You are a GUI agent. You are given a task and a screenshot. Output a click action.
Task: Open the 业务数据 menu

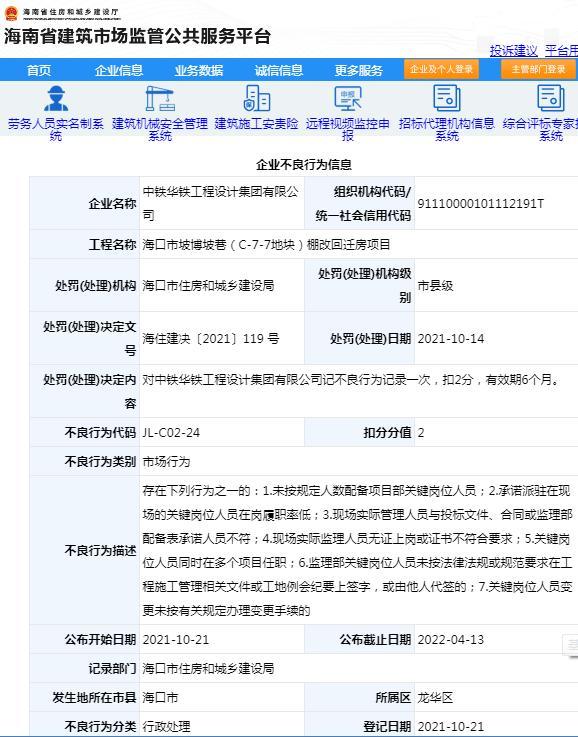(x=199, y=70)
